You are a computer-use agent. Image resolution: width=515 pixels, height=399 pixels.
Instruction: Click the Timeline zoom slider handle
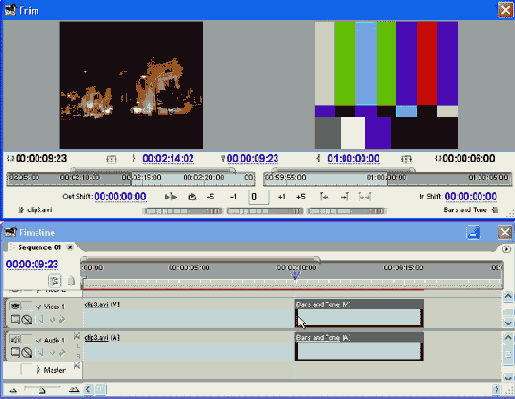tap(41, 390)
